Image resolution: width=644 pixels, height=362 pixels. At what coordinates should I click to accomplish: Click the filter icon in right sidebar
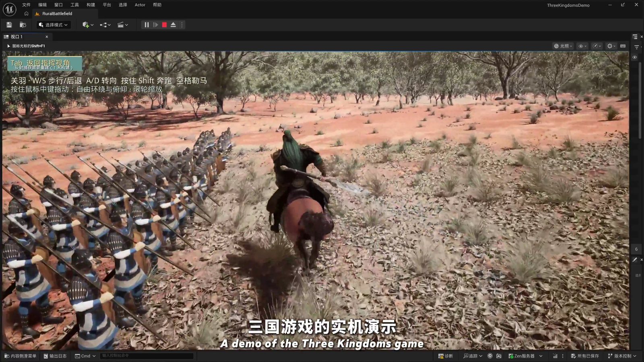point(636,47)
